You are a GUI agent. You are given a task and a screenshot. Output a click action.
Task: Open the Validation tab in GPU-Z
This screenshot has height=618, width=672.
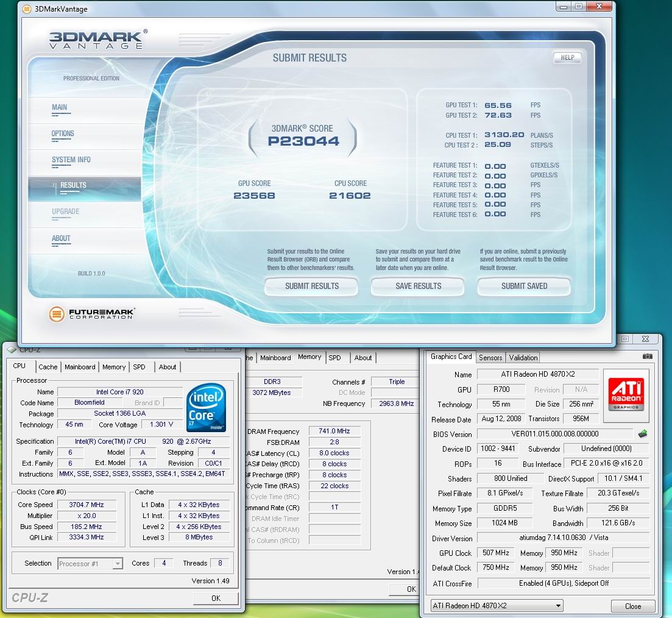523,358
